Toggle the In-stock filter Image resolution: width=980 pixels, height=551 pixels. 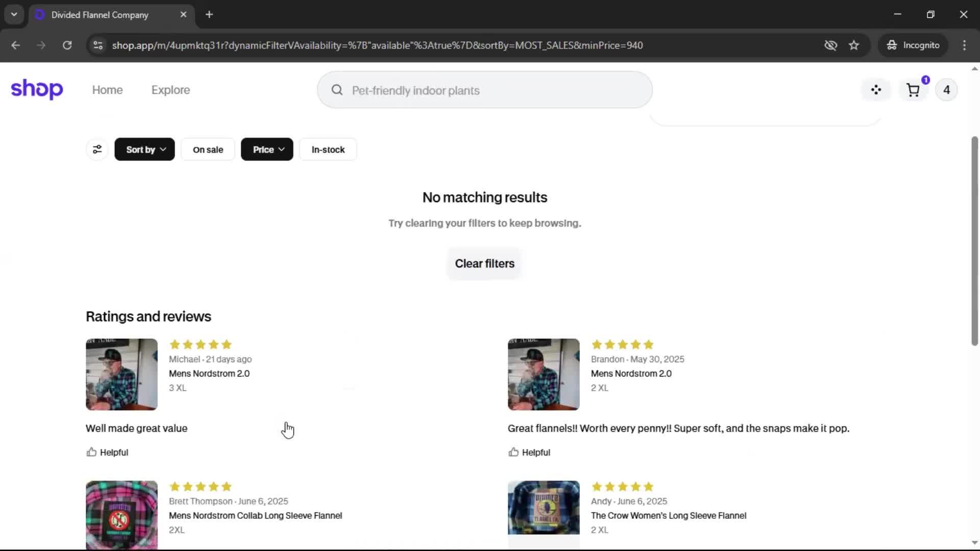[328, 149]
